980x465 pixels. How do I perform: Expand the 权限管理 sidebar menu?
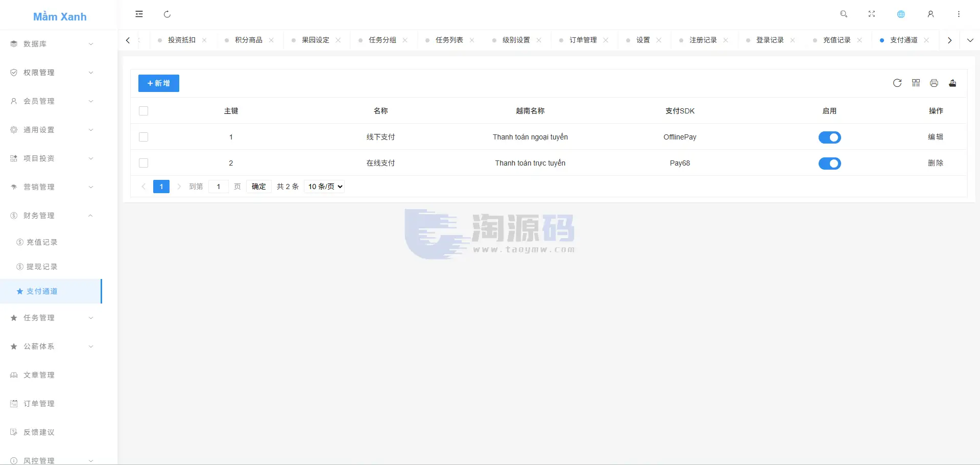pyautogui.click(x=51, y=73)
